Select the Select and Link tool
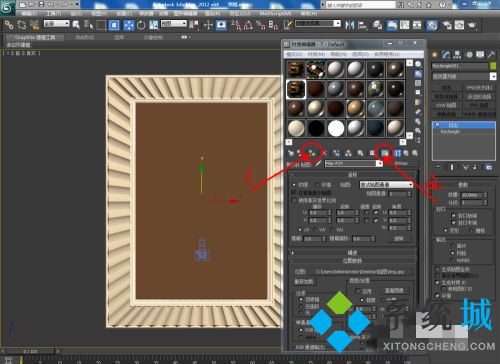 [9, 24]
